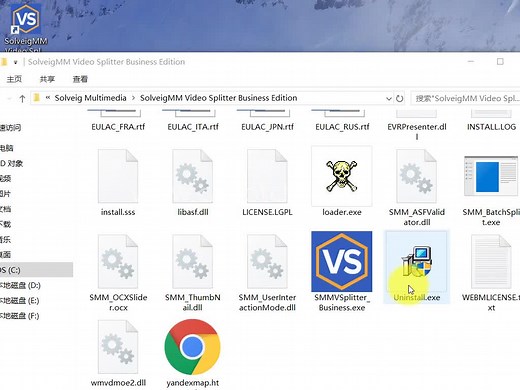Select local disk (D:) in sidebar
The height and width of the screenshot is (390, 520).
[20, 285]
